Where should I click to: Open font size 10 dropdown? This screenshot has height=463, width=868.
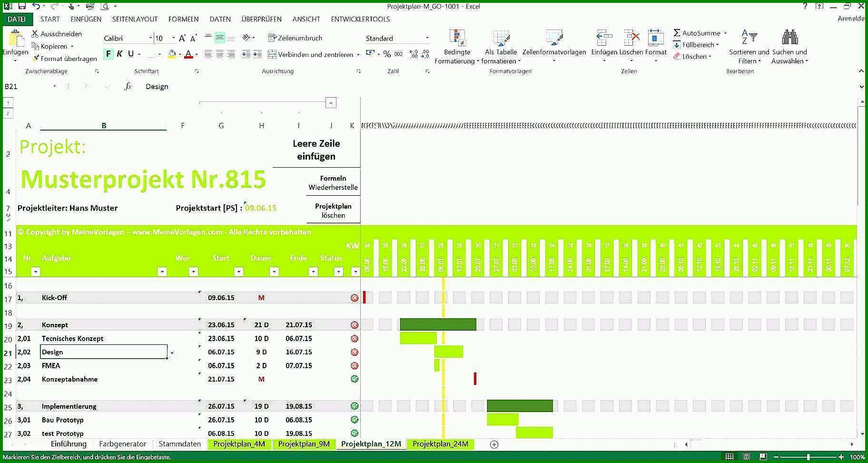pos(173,38)
